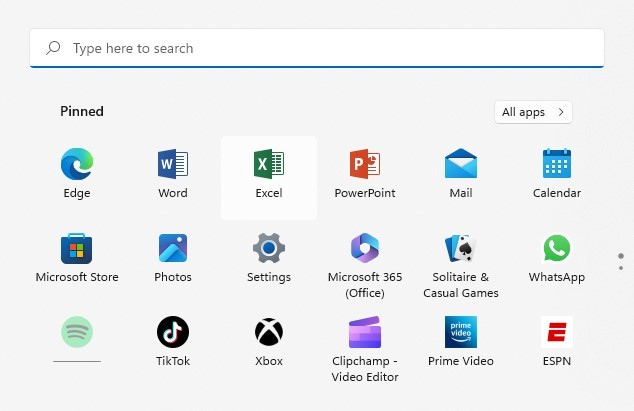
Task: Launch Word from pinned apps
Action: [173, 174]
